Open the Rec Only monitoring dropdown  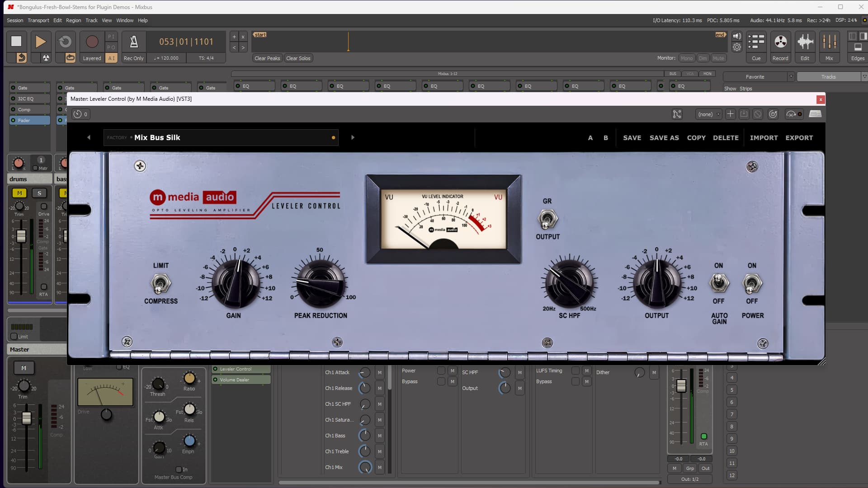point(133,58)
